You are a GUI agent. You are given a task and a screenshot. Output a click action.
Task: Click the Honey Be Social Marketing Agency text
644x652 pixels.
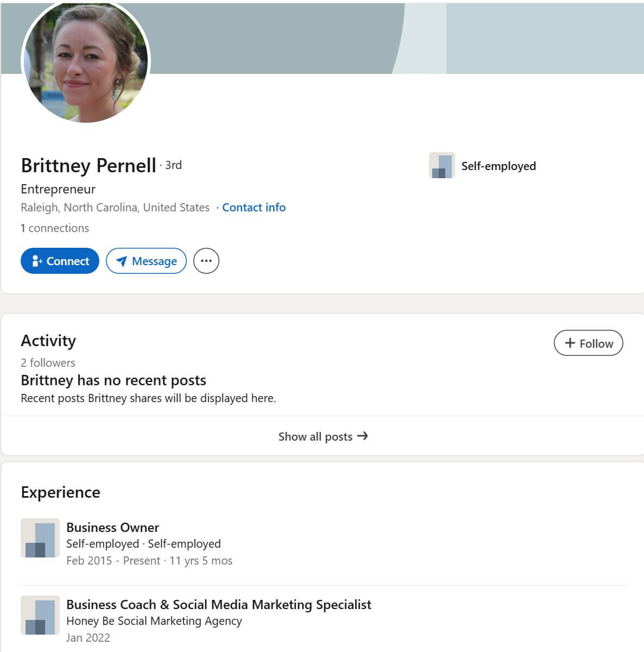click(154, 621)
